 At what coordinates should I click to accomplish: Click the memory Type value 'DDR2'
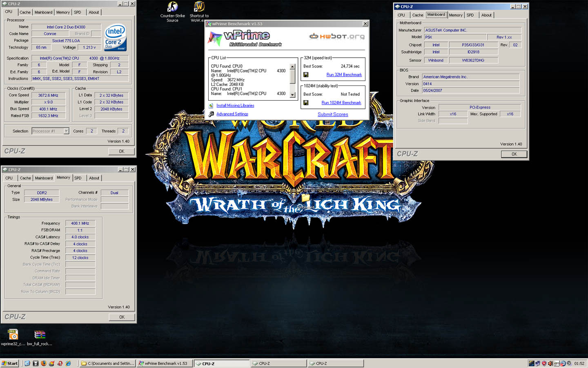click(42, 193)
